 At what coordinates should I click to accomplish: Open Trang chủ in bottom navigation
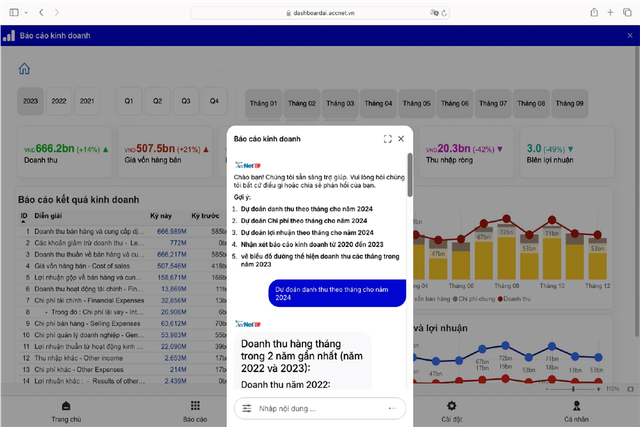[x=66, y=411]
